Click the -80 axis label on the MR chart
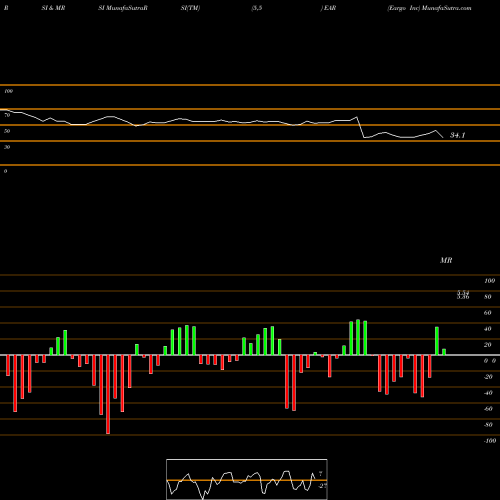Viewport: 500px width, 500px height. tap(488, 425)
